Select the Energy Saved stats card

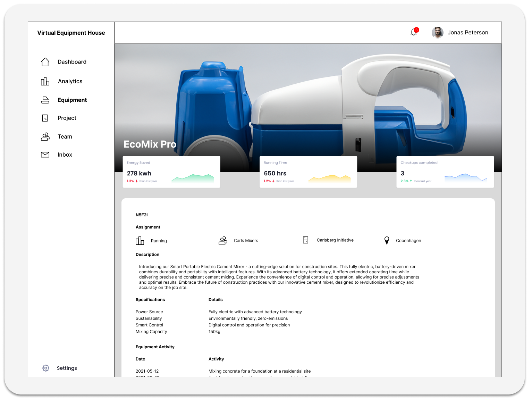pyautogui.click(x=171, y=172)
